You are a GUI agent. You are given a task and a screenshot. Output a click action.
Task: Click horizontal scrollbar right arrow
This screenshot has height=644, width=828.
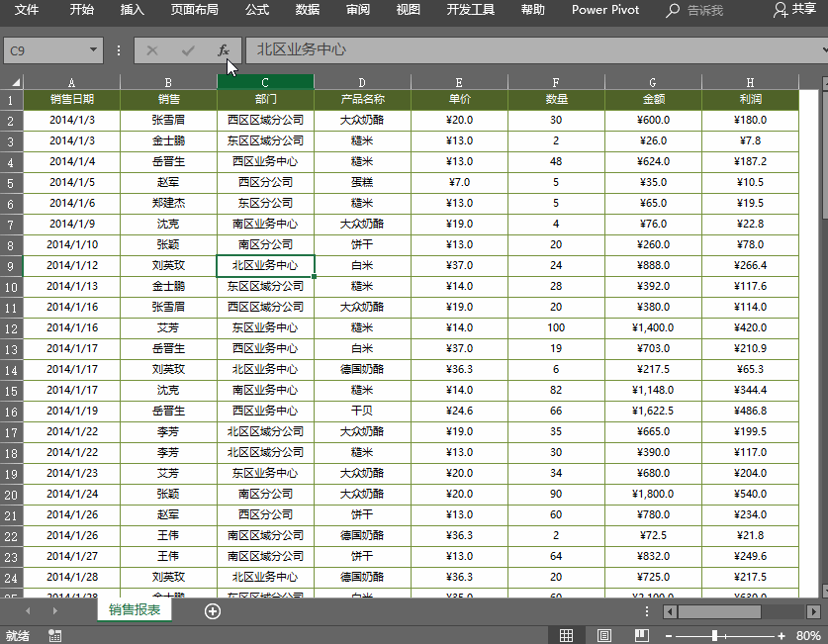(814, 611)
